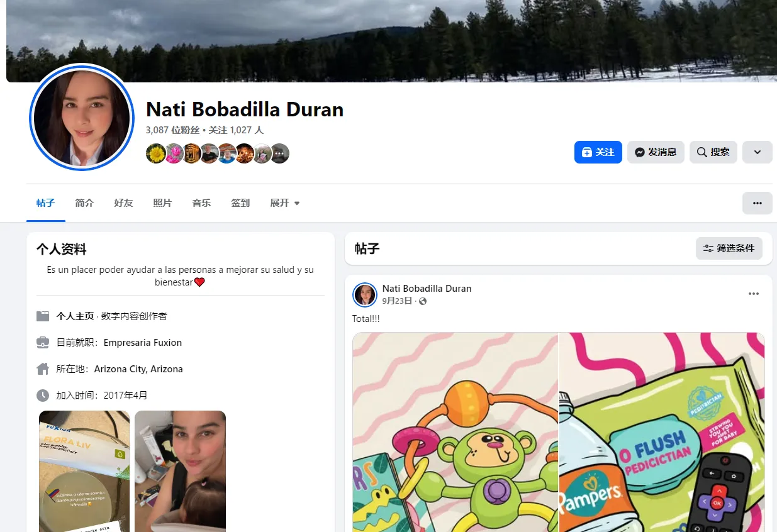Open the Pampers illustration in the post
This screenshot has width=777, height=532.
(662, 432)
